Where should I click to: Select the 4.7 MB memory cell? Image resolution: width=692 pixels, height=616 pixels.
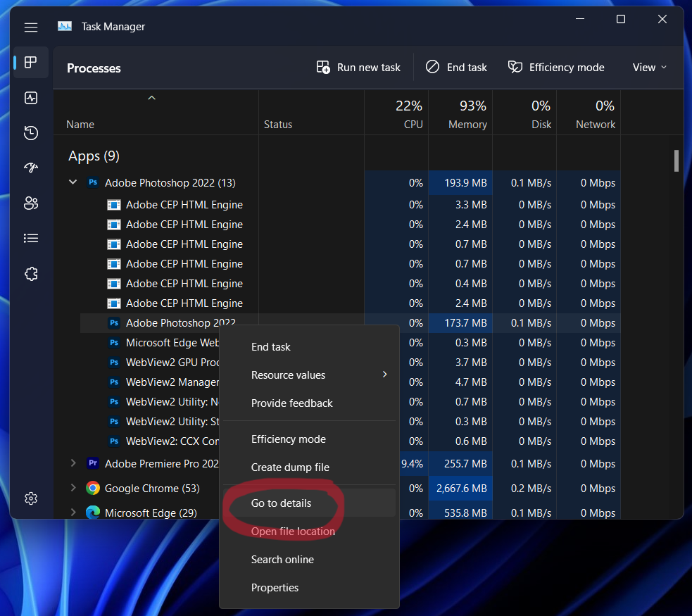point(460,382)
